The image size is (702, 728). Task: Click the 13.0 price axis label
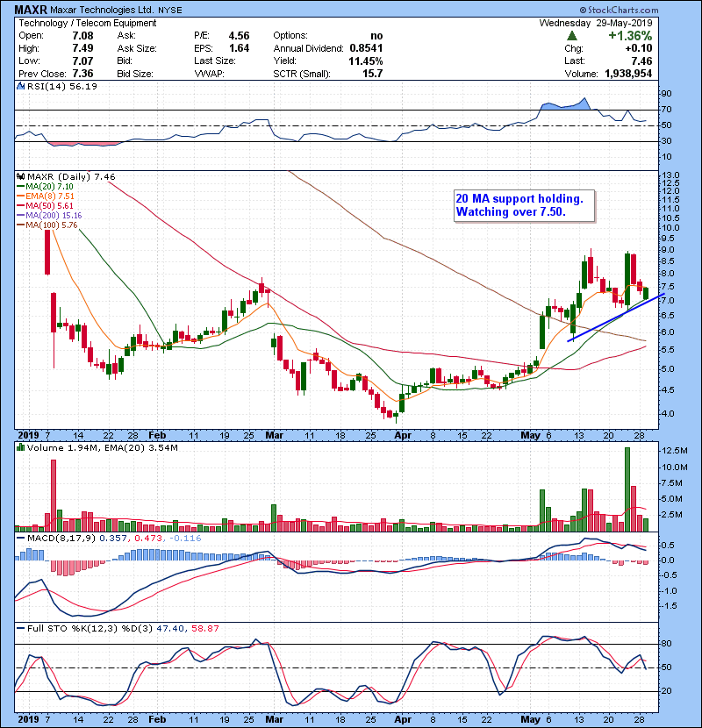tap(670, 175)
